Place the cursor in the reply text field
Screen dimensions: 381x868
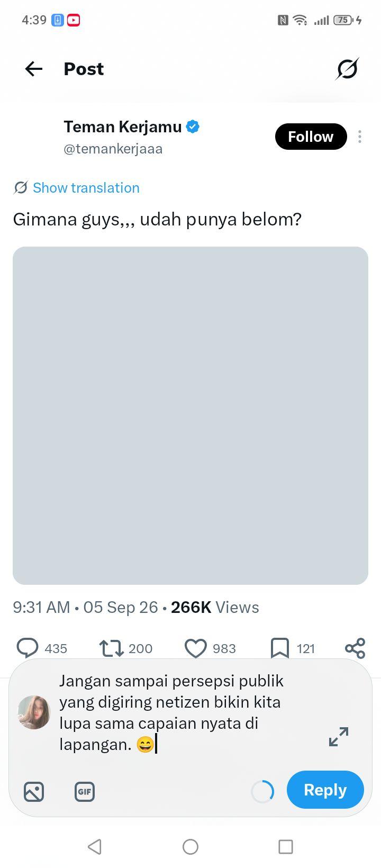(180, 712)
